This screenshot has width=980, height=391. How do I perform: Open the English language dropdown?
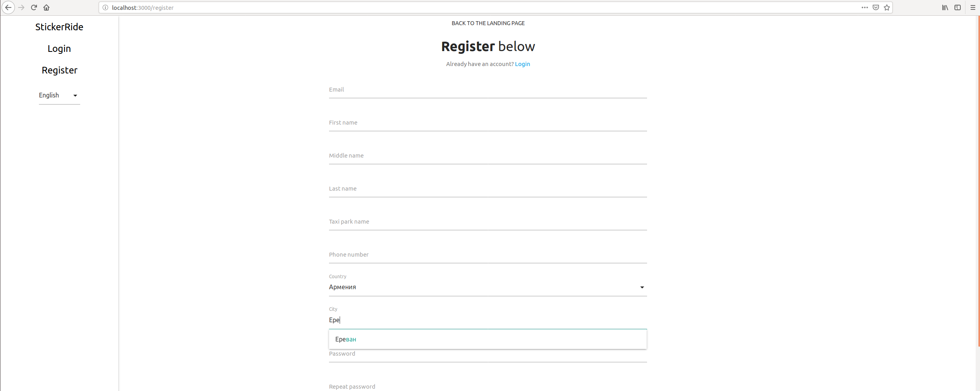click(59, 95)
